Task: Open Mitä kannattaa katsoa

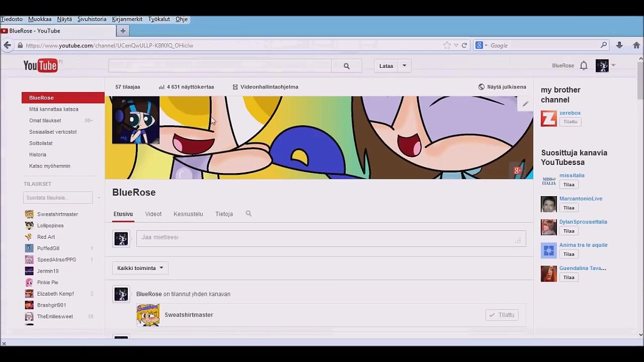Action: [x=54, y=109]
